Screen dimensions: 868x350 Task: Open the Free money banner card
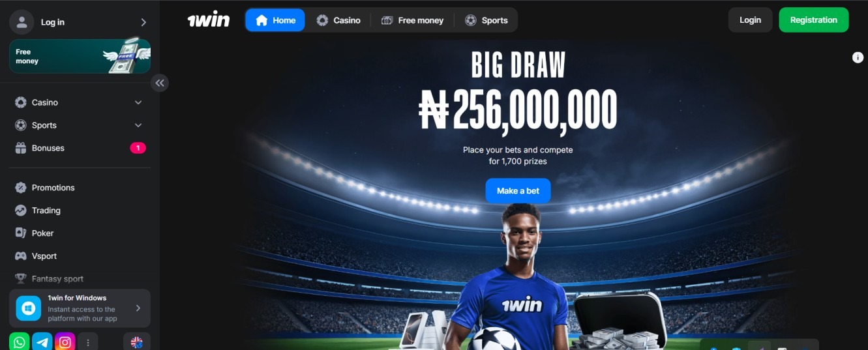tap(80, 56)
